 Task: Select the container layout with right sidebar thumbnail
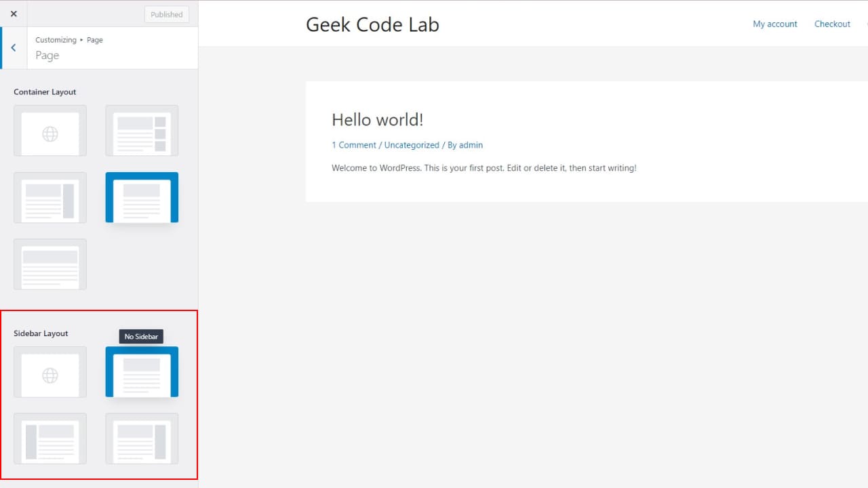50,198
